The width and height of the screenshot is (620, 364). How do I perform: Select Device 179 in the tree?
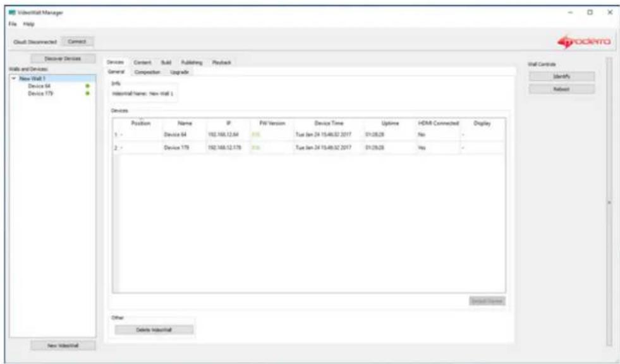pos(40,94)
